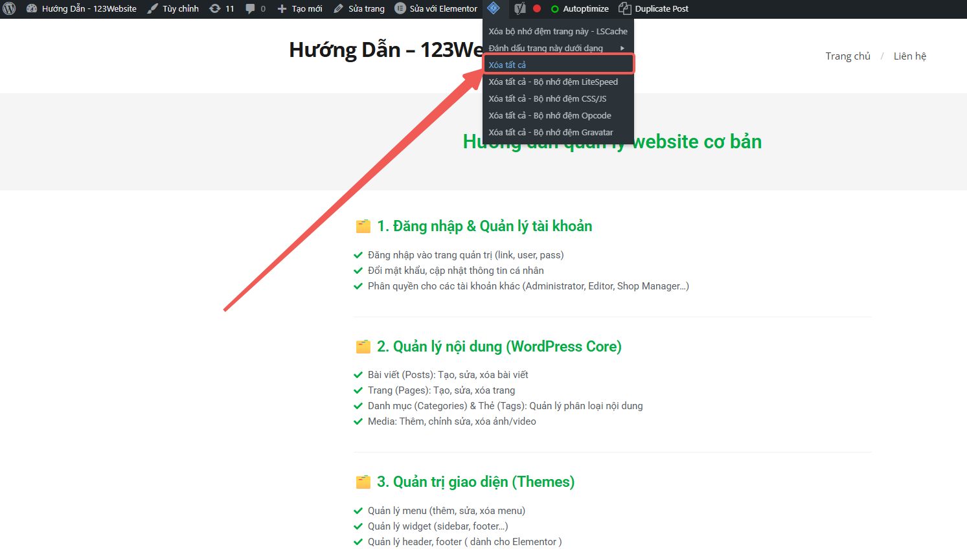Click Sửa trang to edit page
The image size is (967, 560).
(359, 9)
